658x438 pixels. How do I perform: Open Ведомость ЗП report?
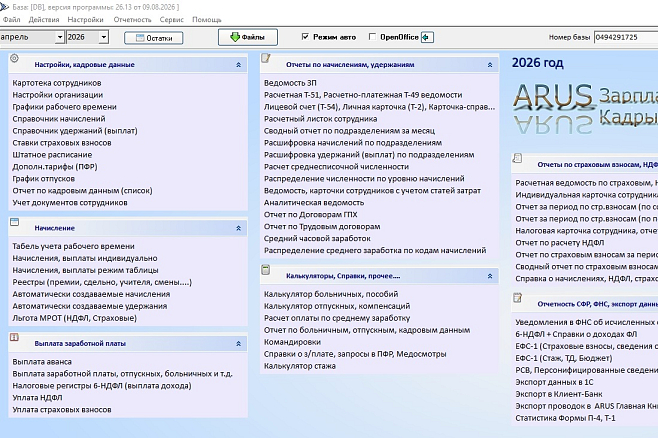point(290,83)
